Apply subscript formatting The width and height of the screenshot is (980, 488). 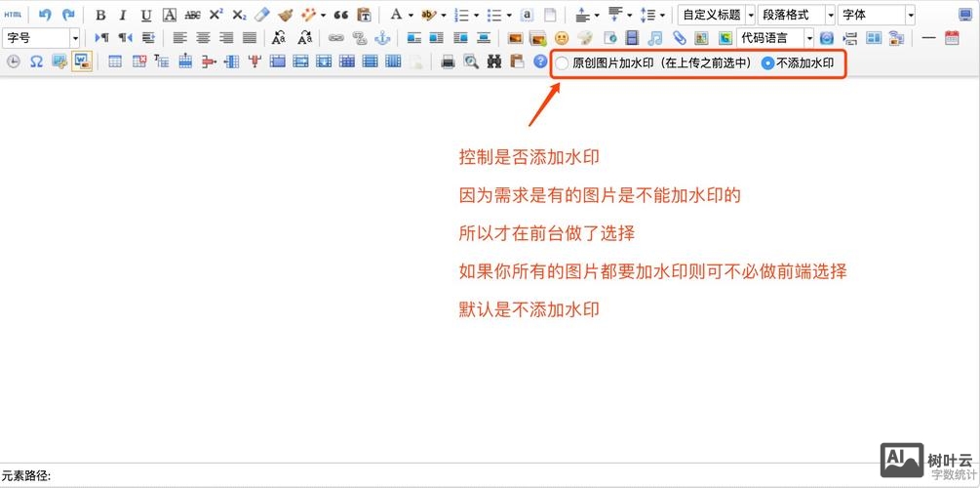coord(239,15)
